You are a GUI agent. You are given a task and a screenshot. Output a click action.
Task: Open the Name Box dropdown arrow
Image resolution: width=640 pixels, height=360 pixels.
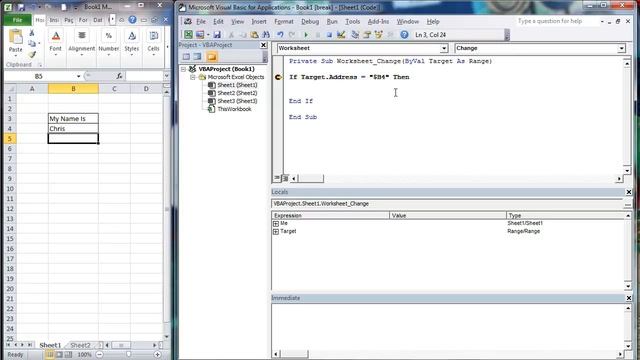(x=78, y=76)
